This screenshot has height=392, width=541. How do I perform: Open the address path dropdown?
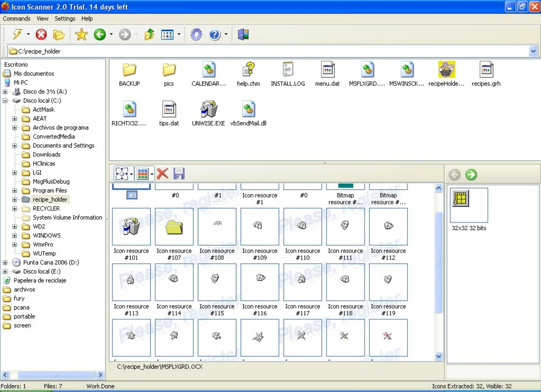533,51
